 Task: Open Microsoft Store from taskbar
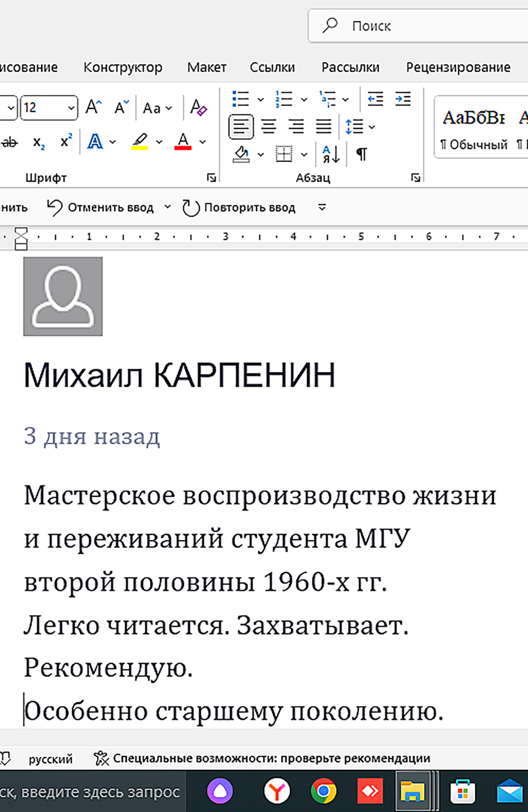(463, 791)
